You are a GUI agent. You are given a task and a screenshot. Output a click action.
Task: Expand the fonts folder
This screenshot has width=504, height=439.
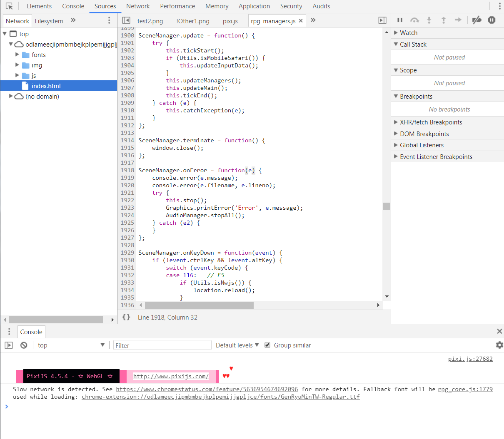coord(17,55)
